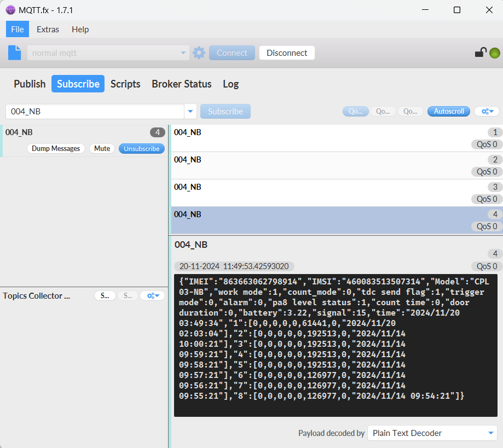Expand the topic 004_NB dropdown arrow

(x=190, y=111)
